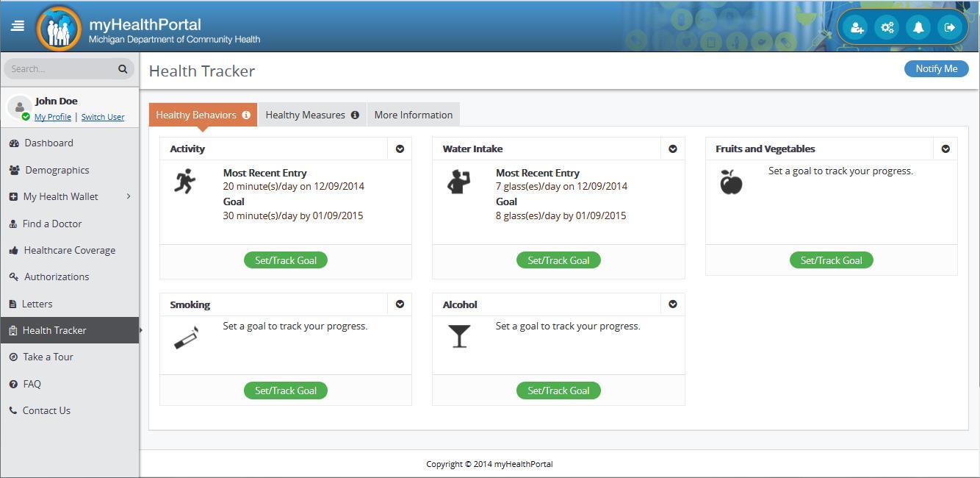Collapse the Alcohol card
Screen dimensions: 980x478
coord(673,304)
